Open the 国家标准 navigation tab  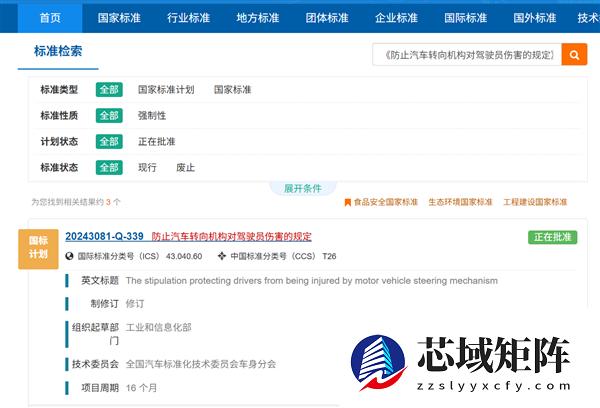119,18
